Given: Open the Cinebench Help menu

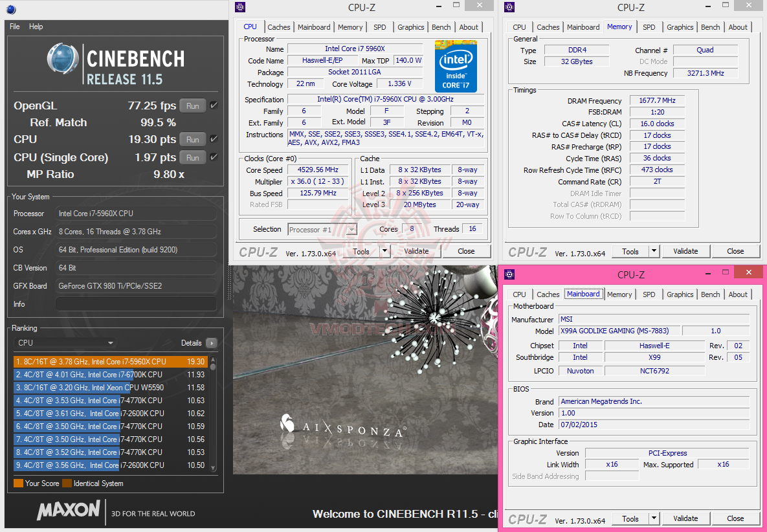Looking at the screenshot, I should (36, 27).
